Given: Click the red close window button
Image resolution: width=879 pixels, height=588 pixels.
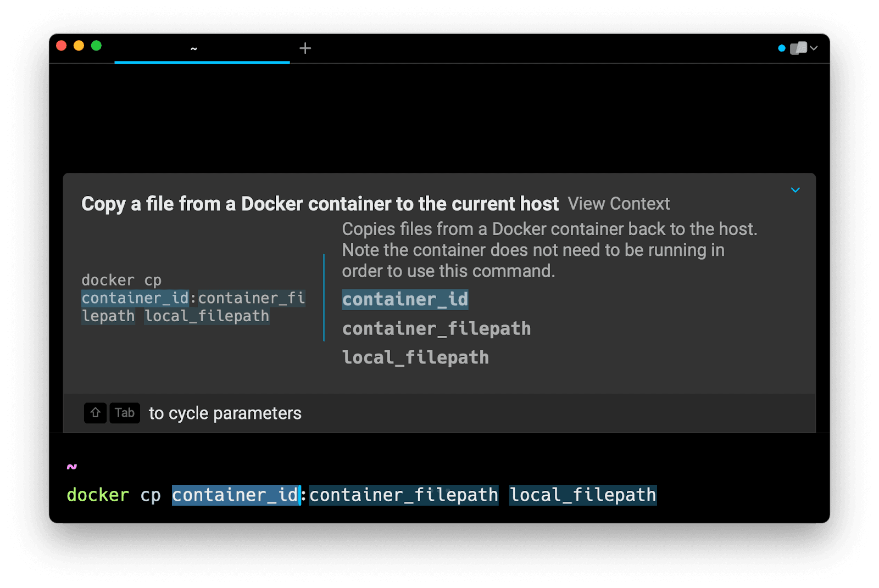Looking at the screenshot, I should [62, 46].
